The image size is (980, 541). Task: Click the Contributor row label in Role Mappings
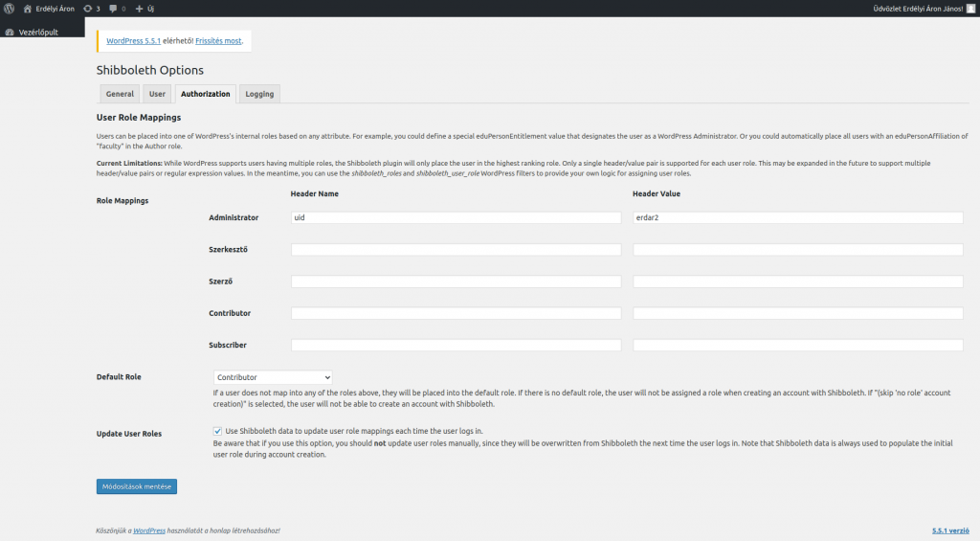coord(230,313)
